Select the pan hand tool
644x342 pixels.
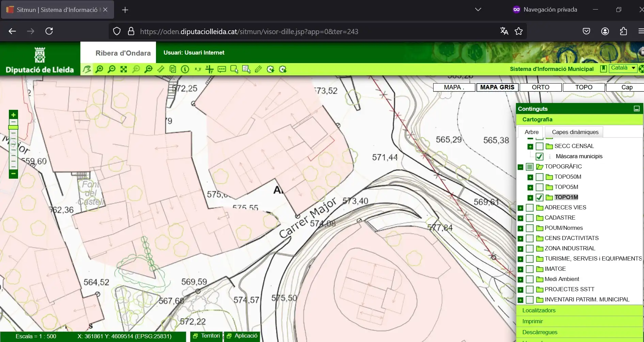coord(87,69)
